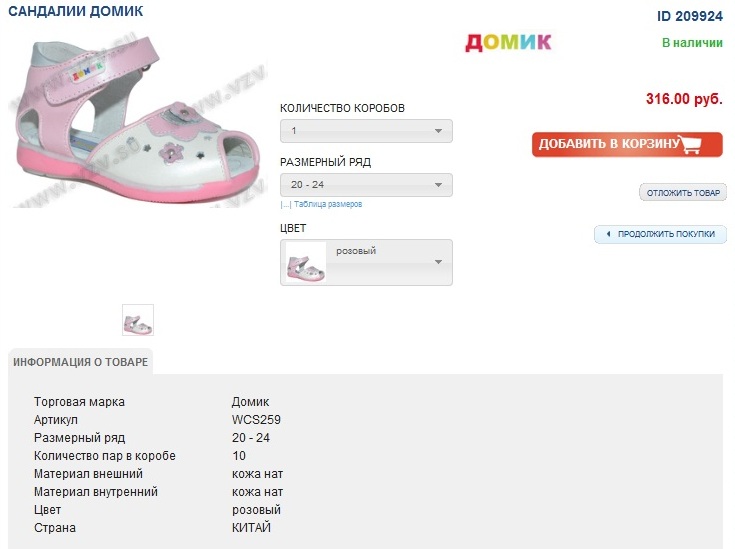This screenshot has width=735, height=549.
Task: Click the green В наличии availability status
Action: (x=692, y=43)
